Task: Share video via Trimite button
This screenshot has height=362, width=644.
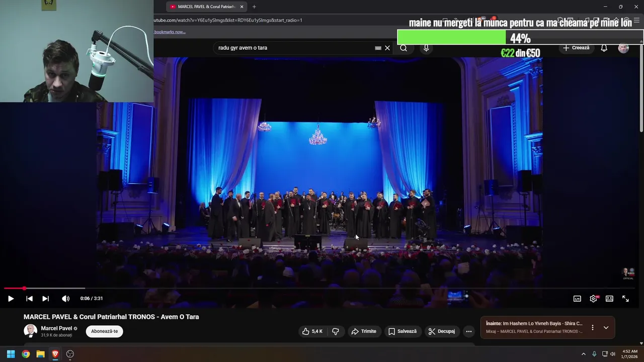Action: click(x=364, y=331)
